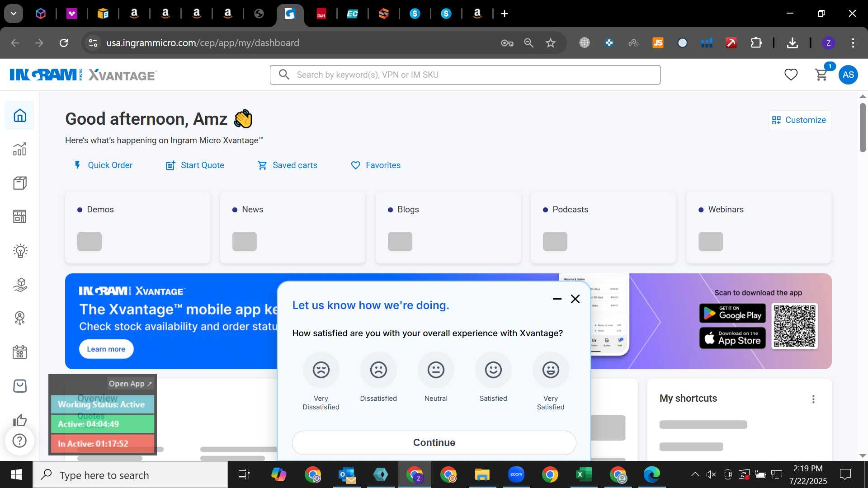The height and width of the screenshot is (488, 868).
Task: Open the browser tab search dropdown arrow
Action: pyautogui.click(x=14, y=14)
